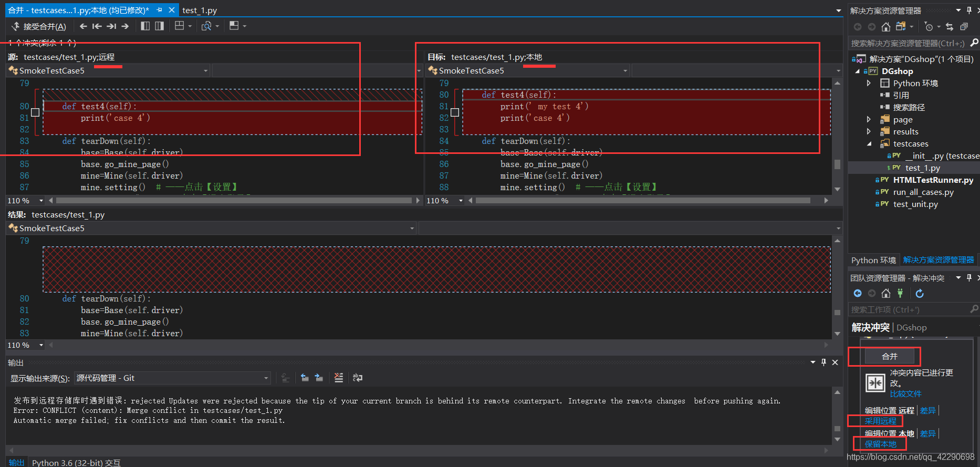Click Solution Explorer collapse all icon

pyautogui.click(x=964, y=27)
